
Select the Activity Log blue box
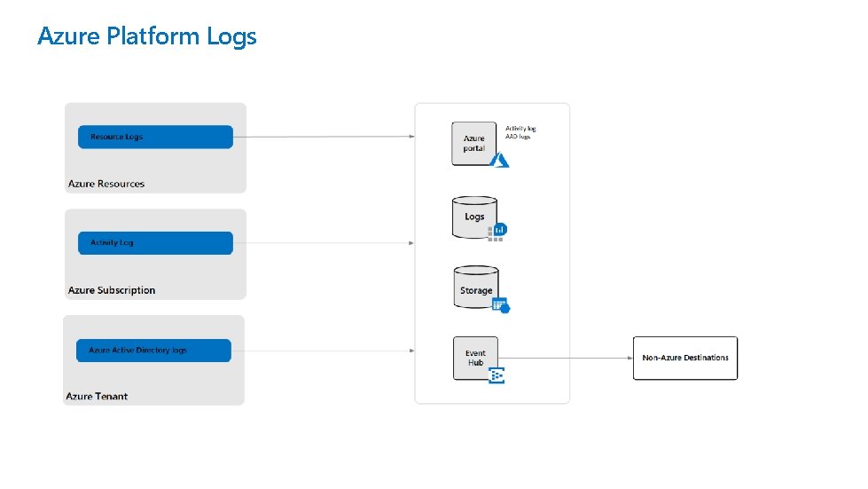point(155,243)
